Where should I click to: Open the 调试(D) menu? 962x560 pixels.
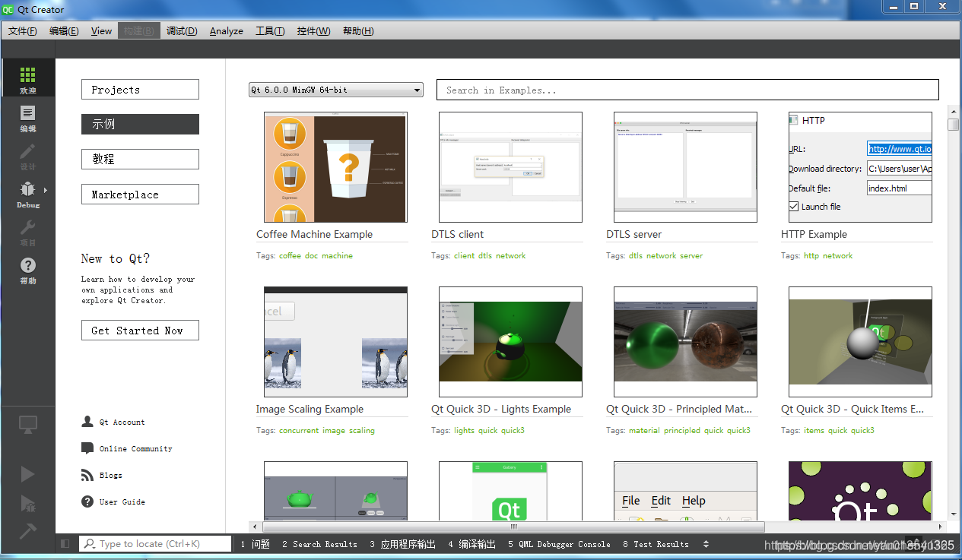[x=182, y=31]
